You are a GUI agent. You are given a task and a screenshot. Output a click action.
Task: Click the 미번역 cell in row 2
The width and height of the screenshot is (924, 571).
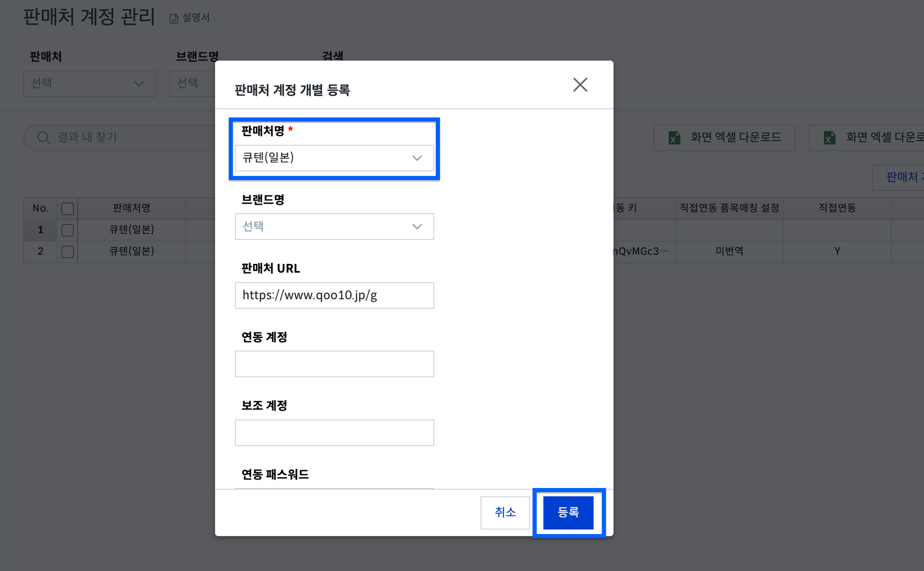[x=730, y=251]
